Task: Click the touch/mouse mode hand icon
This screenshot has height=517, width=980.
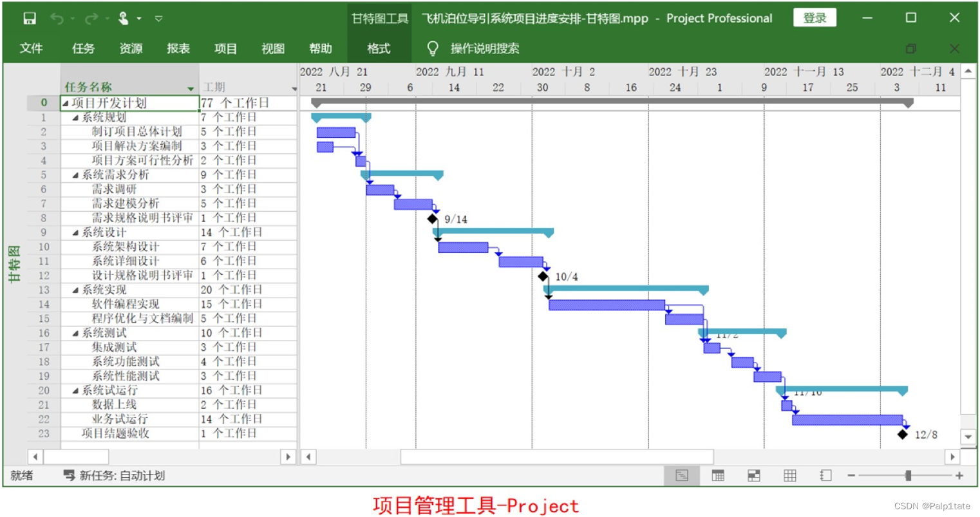Action: (x=124, y=19)
